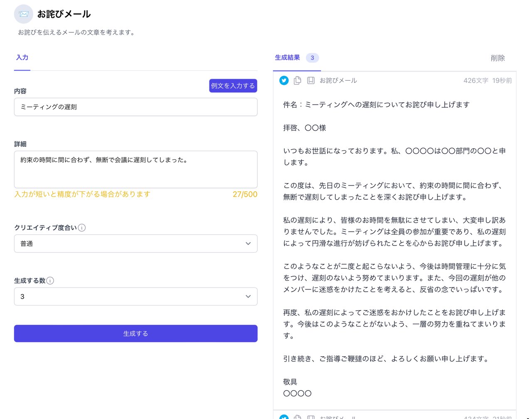Viewport: 532px width, 419px height.
Task: Click the 削除 link to delete results
Action: coord(498,58)
